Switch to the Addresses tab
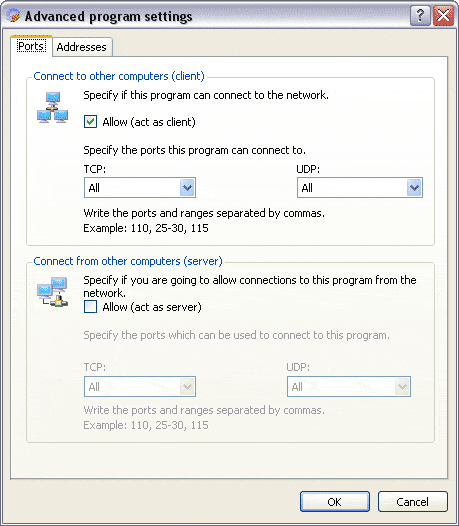Screen dimensions: 459x526 click(x=82, y=47)
